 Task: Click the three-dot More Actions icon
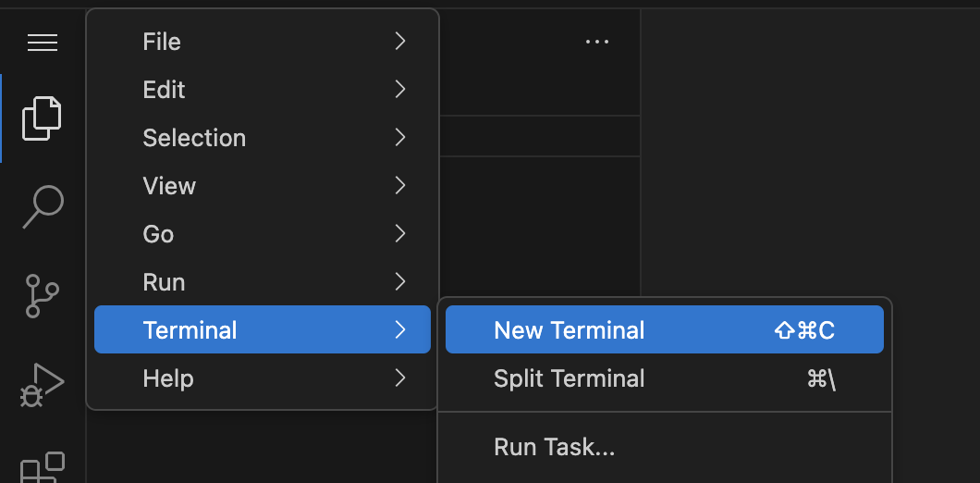(x=597, y=42)
